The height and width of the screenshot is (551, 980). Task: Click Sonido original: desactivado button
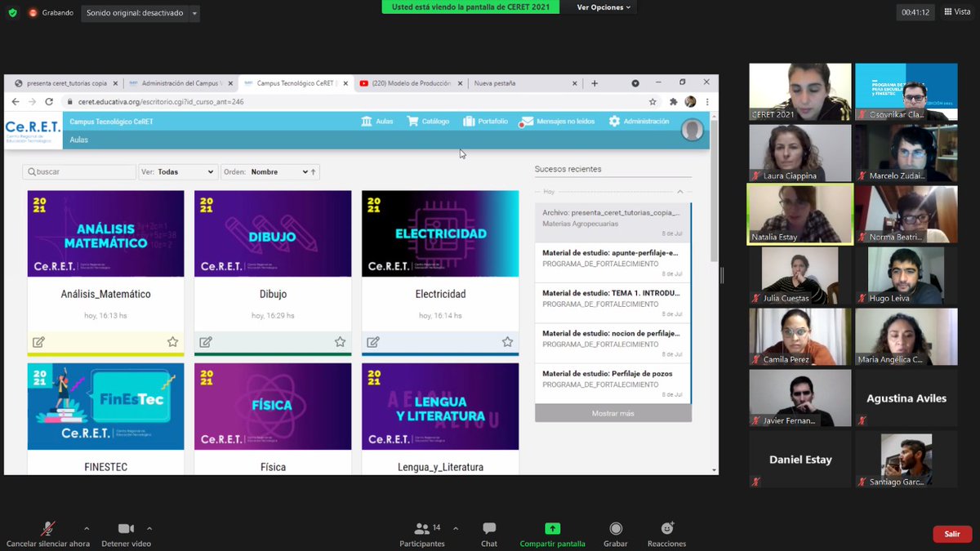[x=135, y=13]
